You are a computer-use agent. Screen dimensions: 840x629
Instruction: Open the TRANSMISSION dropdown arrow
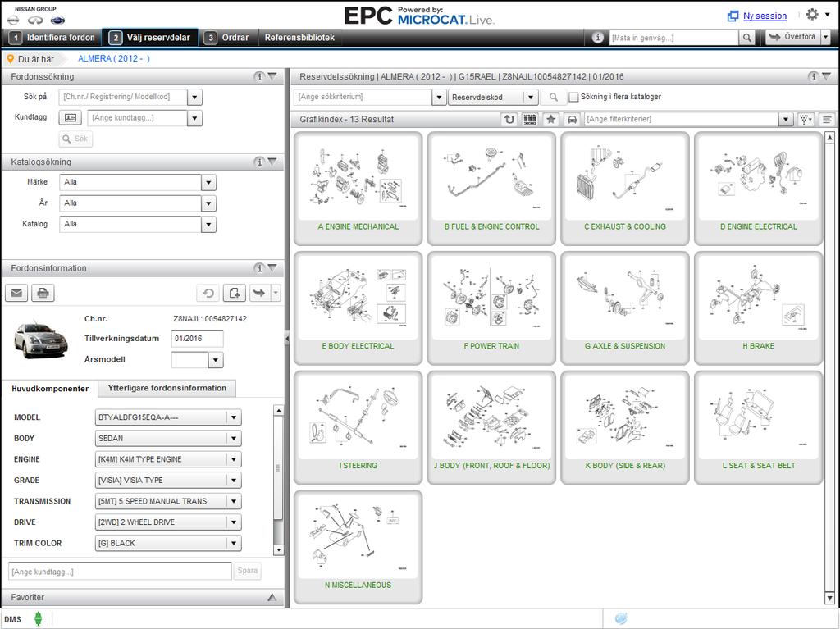(234, 501)
